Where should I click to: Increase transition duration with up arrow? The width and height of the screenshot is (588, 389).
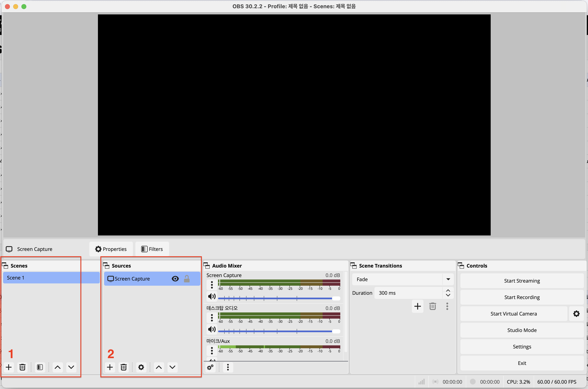[x=448, y=290]
